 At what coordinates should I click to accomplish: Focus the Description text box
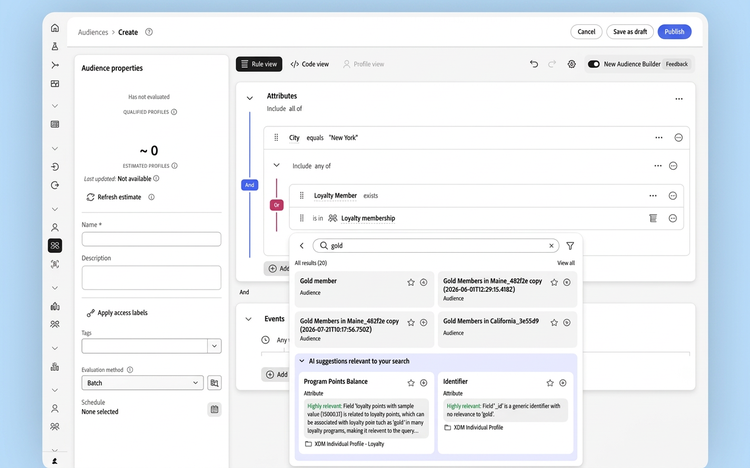tap(151, 278)
